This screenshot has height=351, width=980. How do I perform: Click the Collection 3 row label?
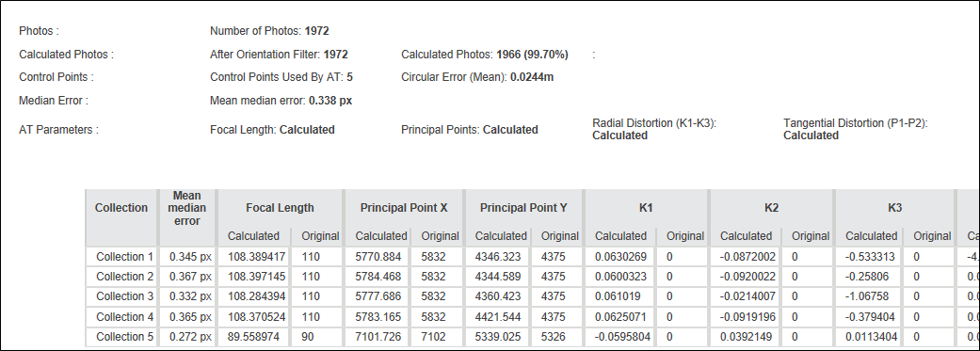point(124,296)
